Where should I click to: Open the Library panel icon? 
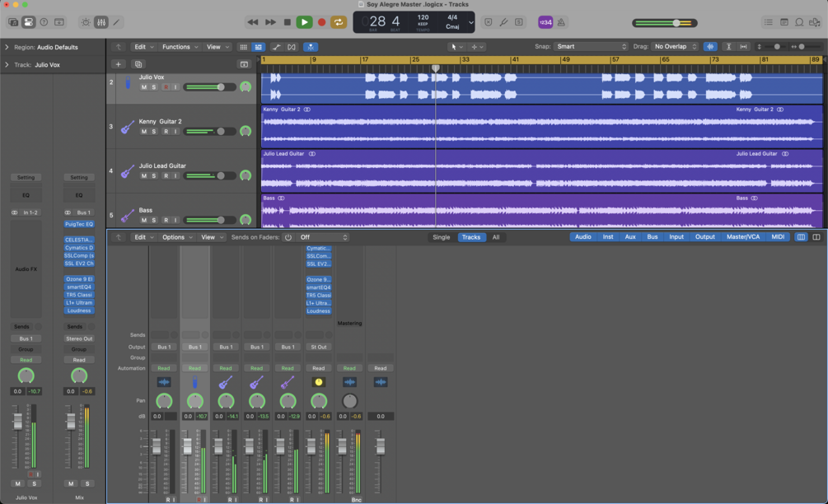click(13, 22)
